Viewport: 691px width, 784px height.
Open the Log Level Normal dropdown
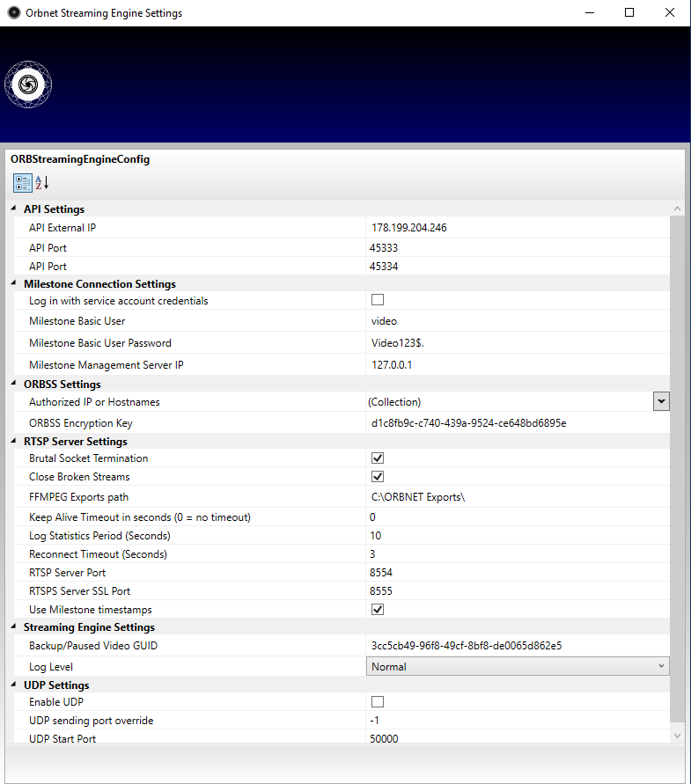pos(518,666)
